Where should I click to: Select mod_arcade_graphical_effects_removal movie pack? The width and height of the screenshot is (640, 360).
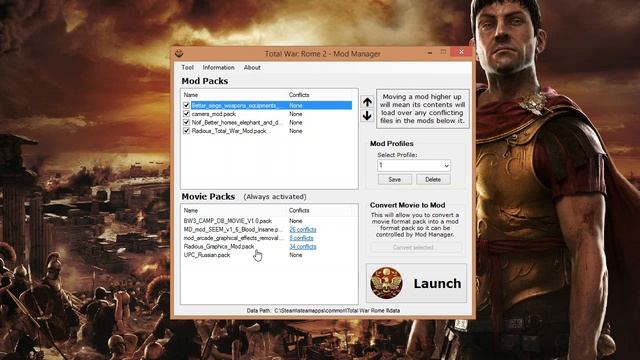pyautogui.click(x=233, y=238)
